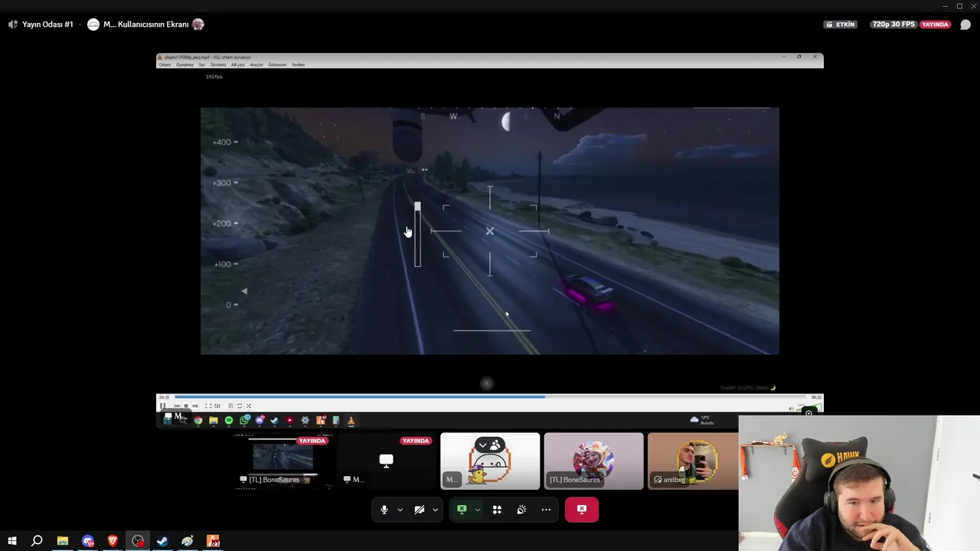Image resolution: width=980 pixels, height=551 pixels.
Task: Open Steam from taskbar
Action: point(162,541)
